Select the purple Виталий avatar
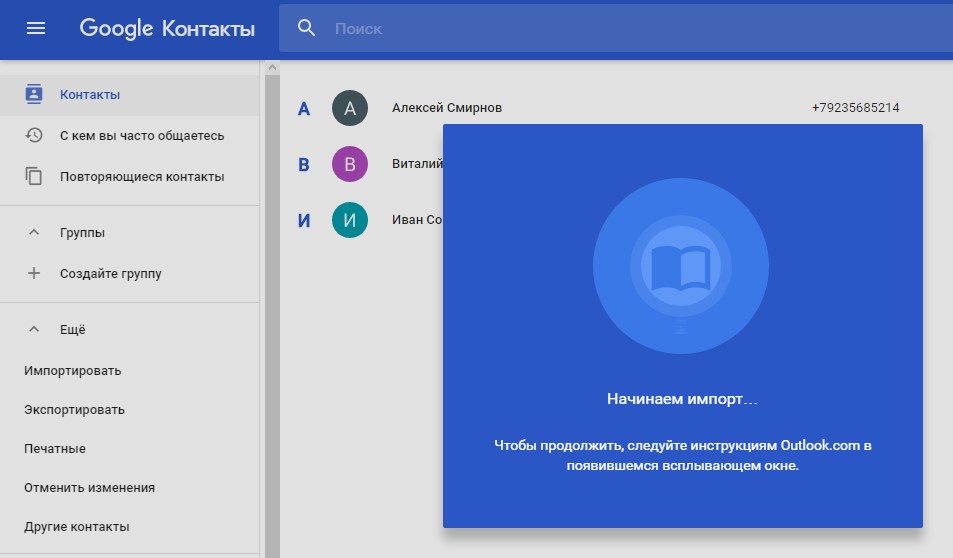 (x=349, y=164)
